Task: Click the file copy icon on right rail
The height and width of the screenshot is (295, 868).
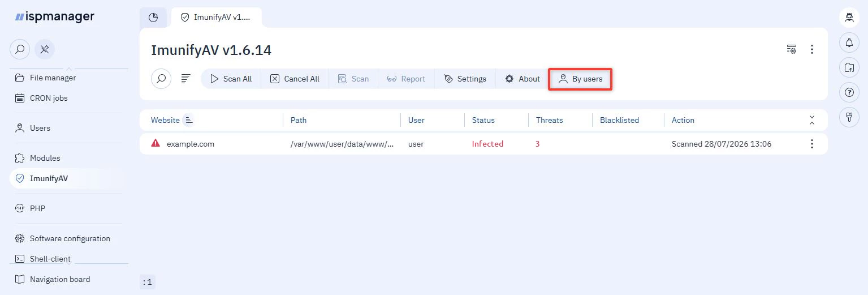Action: tap(849, 67)
